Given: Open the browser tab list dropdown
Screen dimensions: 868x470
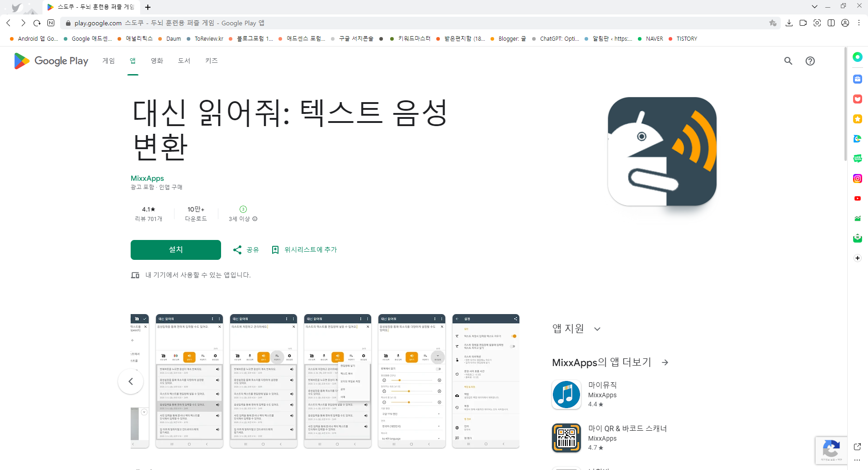Looking at the screenshot, I should [x=815, y=7].
